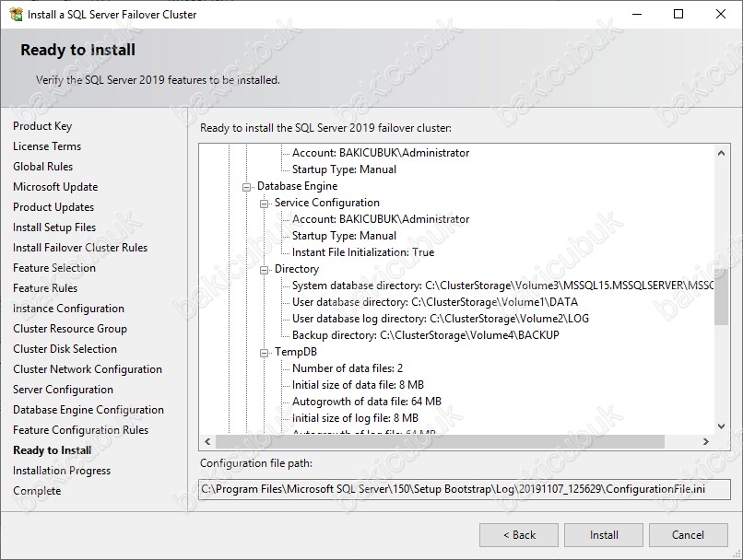The height and width of the screenshot is (560, 743).
Task: Select the Install Setup Files step
Action: click(x=54, y=227)
